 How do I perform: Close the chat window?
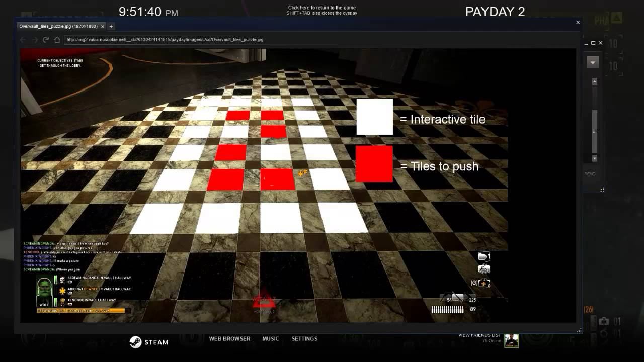pyautogui.click(x=600, y=43)
